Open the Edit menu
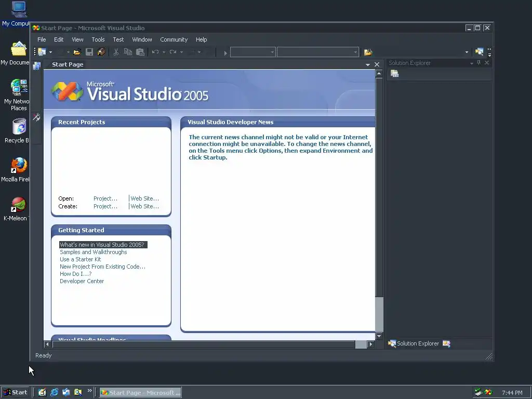532x399 pixels. (59, 39)
